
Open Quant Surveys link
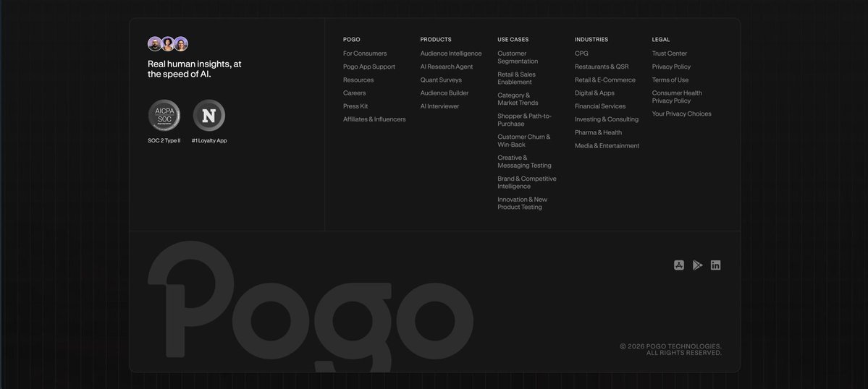[x=441, y=80]
